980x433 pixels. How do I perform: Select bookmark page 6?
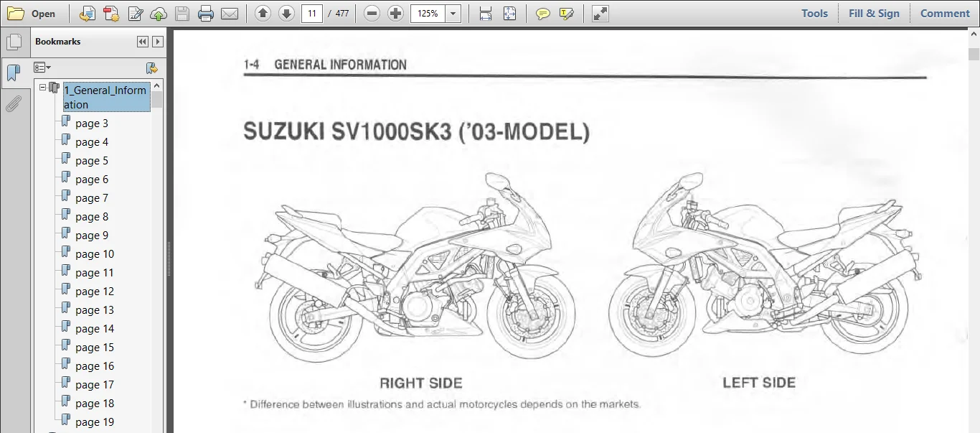point(92,180)
